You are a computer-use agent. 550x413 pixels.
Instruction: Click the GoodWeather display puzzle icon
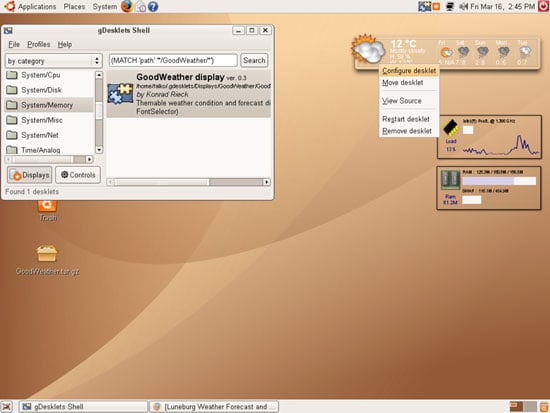tap(120, 94)
